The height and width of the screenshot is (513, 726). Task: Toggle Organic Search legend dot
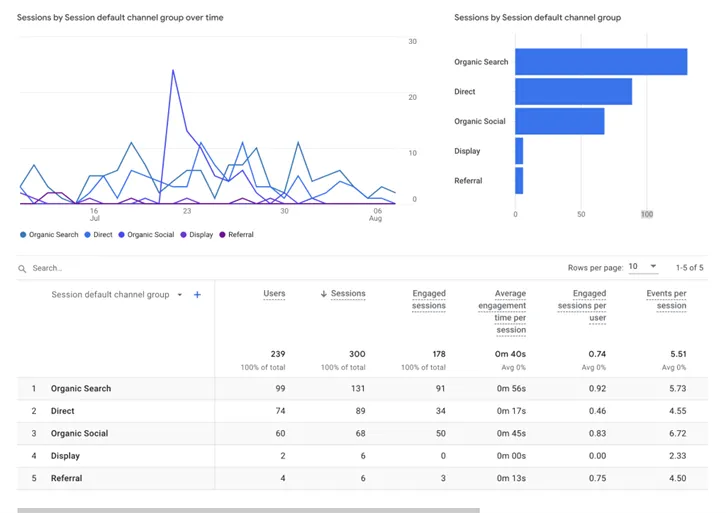tap(23, 235)
